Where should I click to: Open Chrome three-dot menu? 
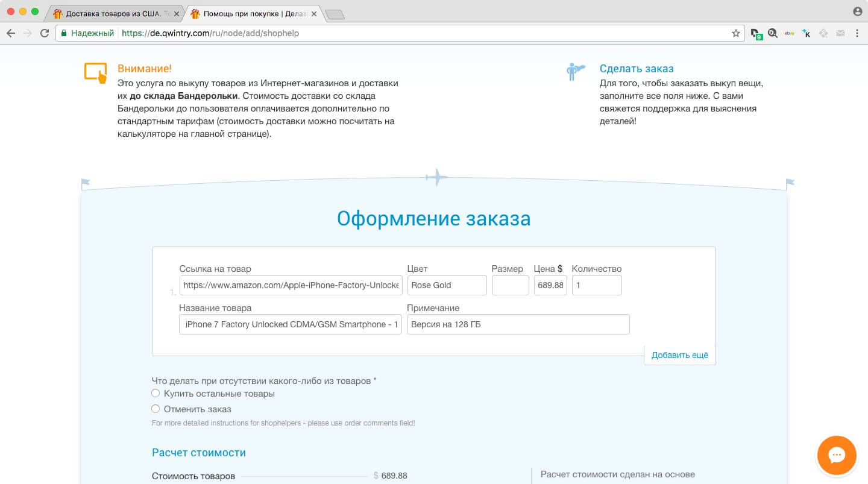pos(857,34)
